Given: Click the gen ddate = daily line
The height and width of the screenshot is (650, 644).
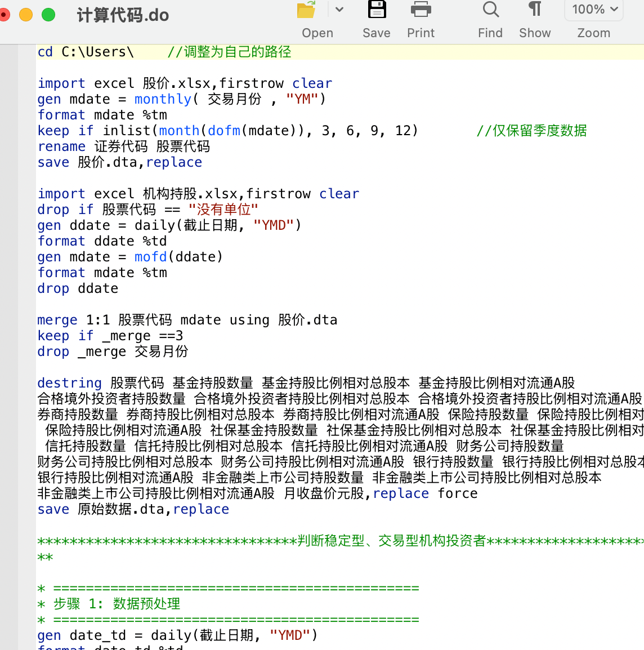Looking at the screenshot, I should pyautogui.click(x=169, y=225).
